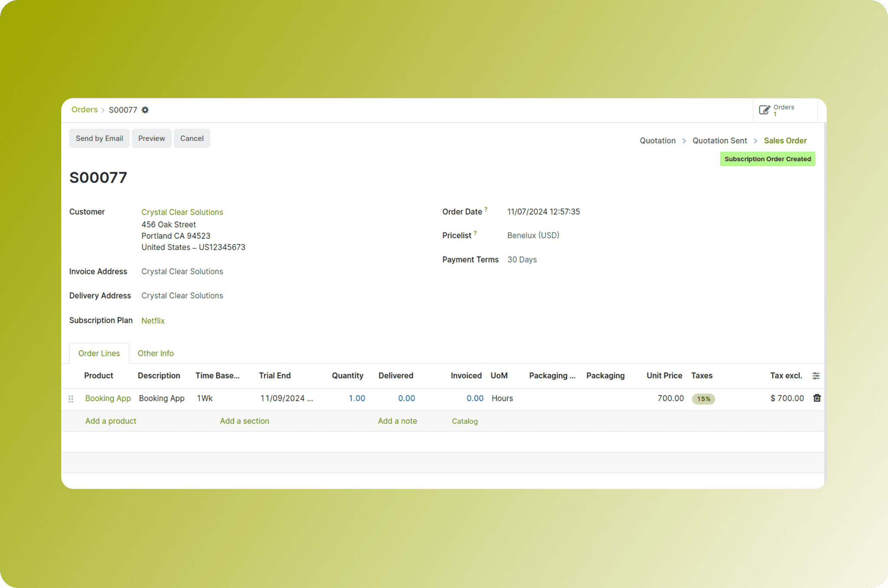
Task: Open the Netflix subscription plan link
Action: (153, 321)
